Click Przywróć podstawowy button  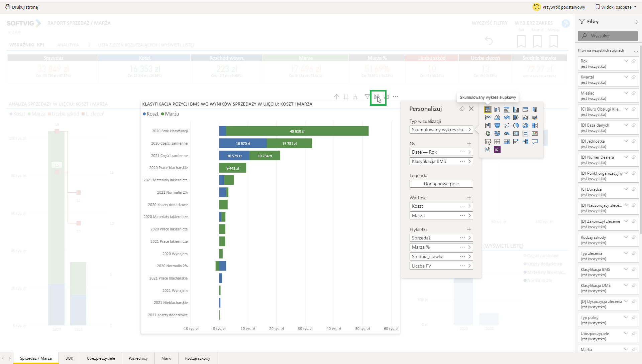click(x=559, y=7)
